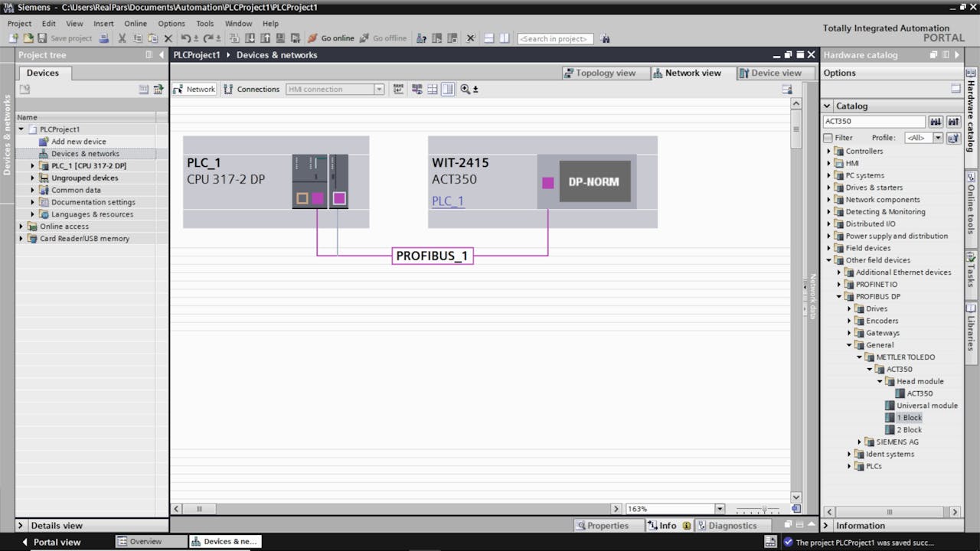The height and width of the screenshot is (551, 980).
Task: Click catalog search upward icon
Action: pos(953,121)
